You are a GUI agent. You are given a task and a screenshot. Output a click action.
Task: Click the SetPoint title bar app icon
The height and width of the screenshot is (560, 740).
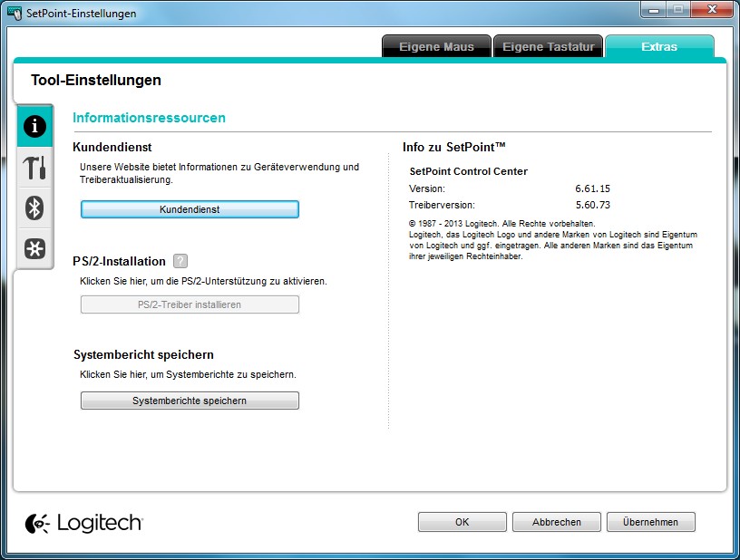(x=15, y=13)
